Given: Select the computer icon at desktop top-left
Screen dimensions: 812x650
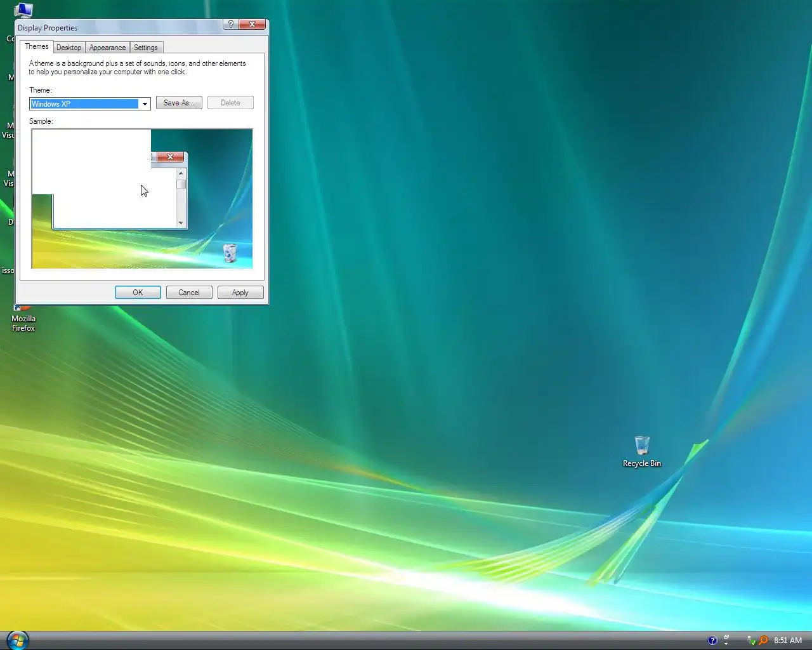Looking at the screenshot, I should click(23, 10).
